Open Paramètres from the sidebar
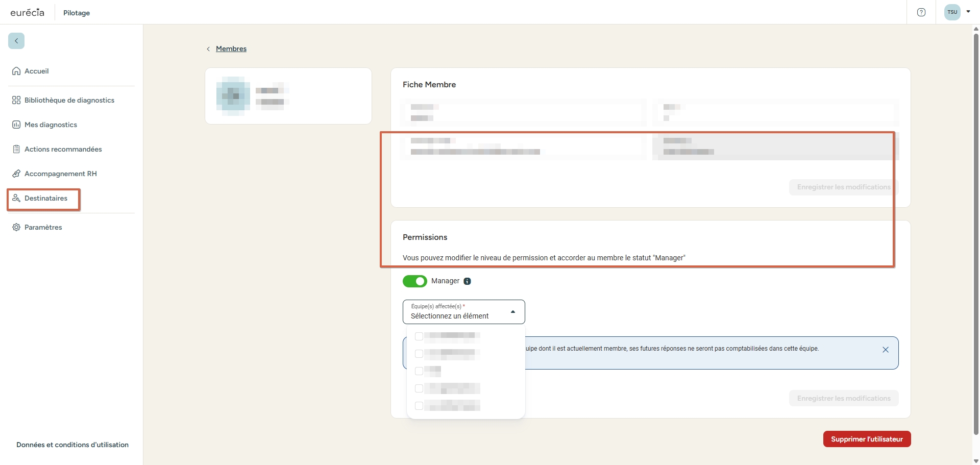Screen dimensions: 980x465 (43, 227)
